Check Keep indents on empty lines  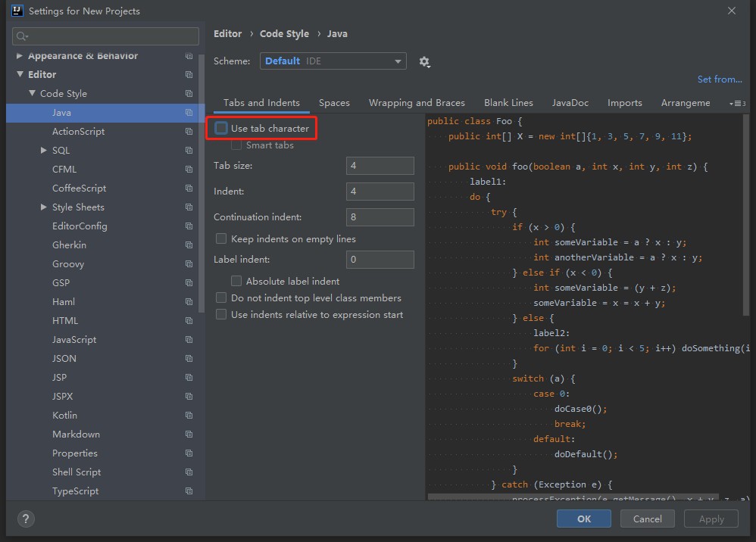click(221, 239)
